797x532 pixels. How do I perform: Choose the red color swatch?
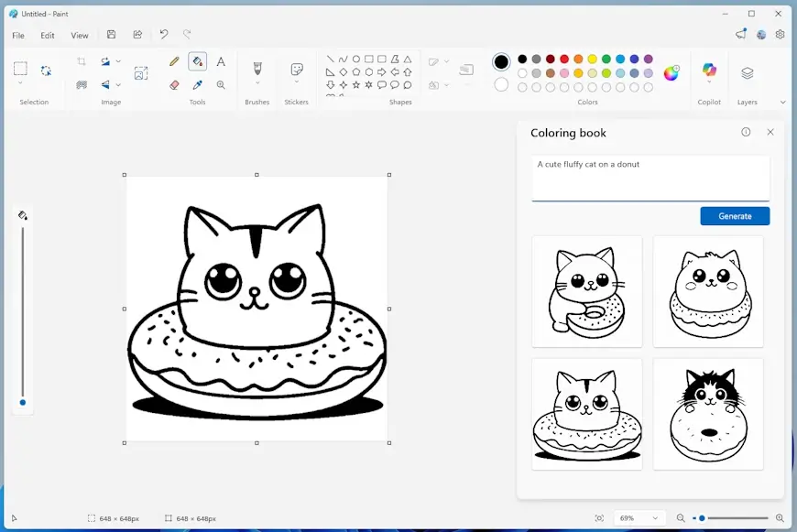click(x=564, y=59)
